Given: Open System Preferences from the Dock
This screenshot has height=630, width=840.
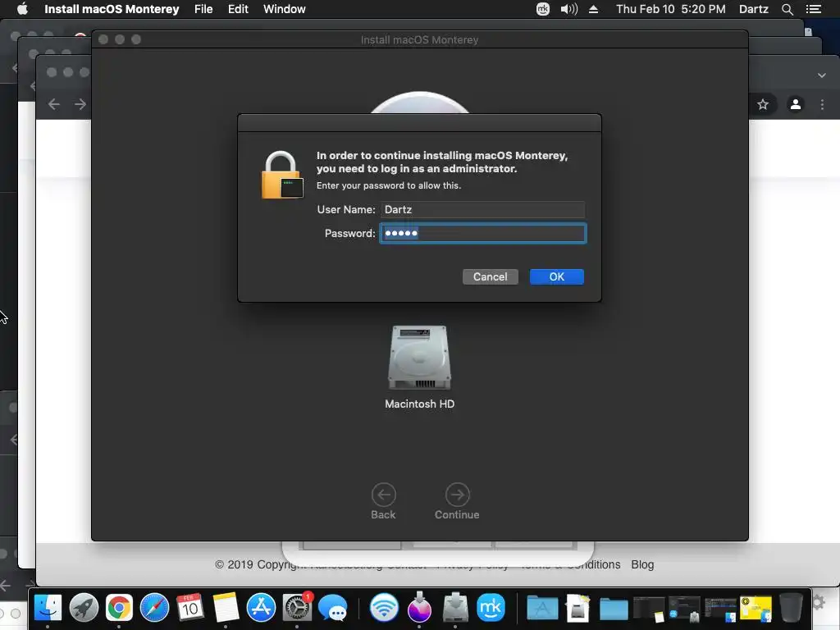Looking at the screenshot, I should (297, 608).
